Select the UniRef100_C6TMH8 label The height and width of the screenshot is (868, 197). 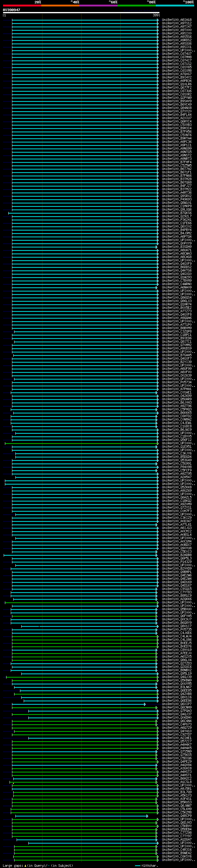[x=177, y=57]
